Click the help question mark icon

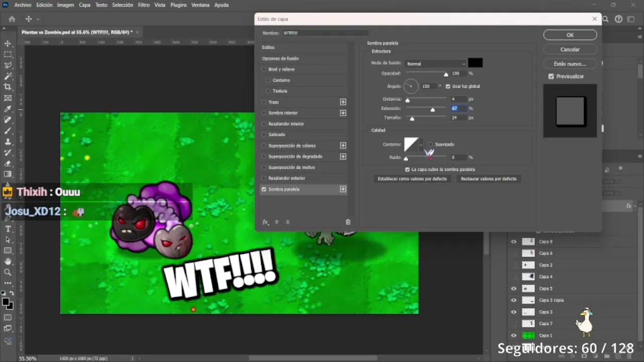pyautogui.click(x=619, y=19)
